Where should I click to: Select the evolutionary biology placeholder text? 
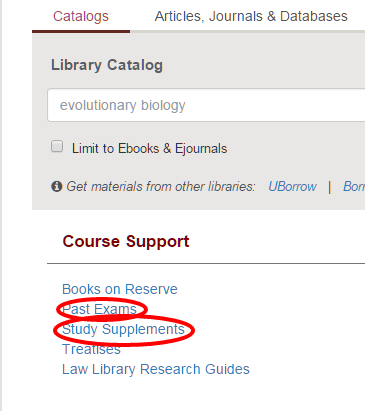click(x=122, y=105)
